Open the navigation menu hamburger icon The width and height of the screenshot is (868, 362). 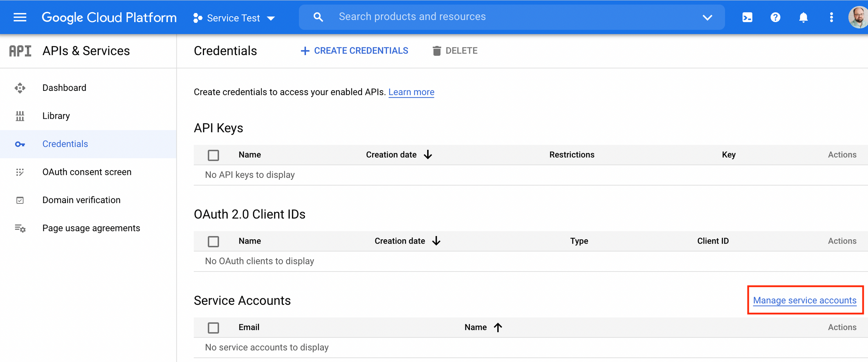point(20,17)
